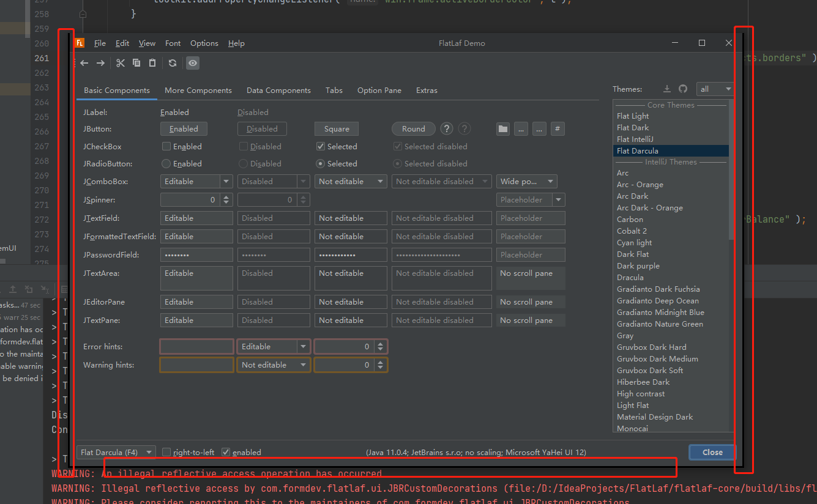
Task: Click the FlatLaf window logo icon
Action: point(80,43)
